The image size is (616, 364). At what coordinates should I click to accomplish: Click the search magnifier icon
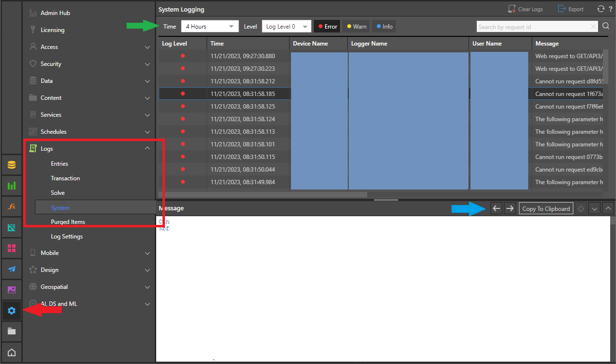coord(606,27)
